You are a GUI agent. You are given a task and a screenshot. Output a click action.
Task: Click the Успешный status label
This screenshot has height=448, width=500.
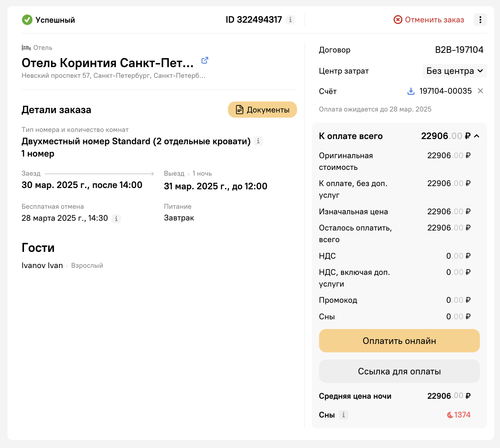click(x=55, y=20)
